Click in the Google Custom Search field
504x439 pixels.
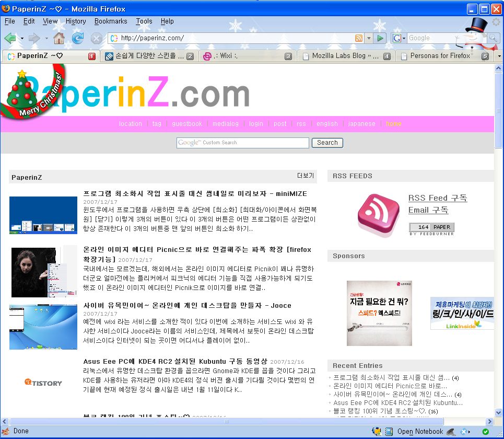click(x=243, y=143)
